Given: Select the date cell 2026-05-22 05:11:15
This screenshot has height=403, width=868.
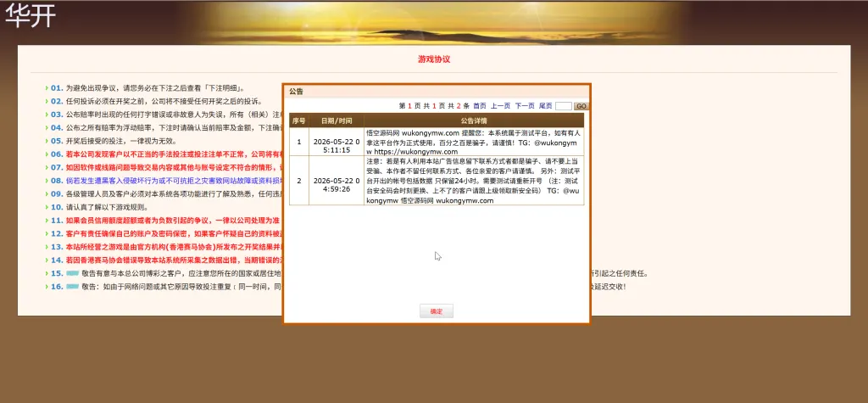Looking at the screenshot, I should click(337, 142).
